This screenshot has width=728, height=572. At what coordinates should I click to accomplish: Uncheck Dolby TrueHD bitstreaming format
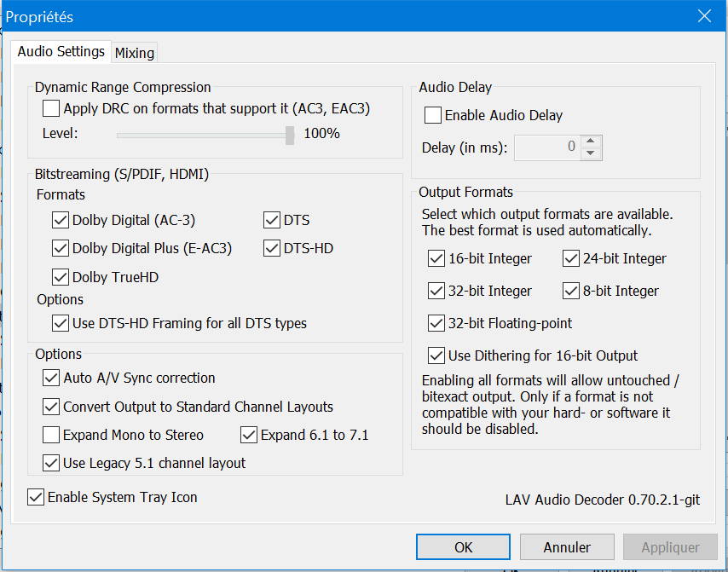coord(60,277)
